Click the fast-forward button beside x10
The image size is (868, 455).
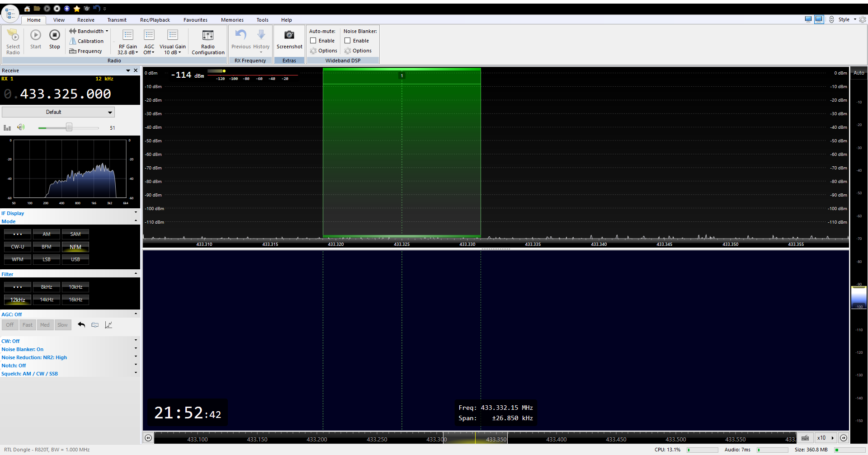(844, 438)
